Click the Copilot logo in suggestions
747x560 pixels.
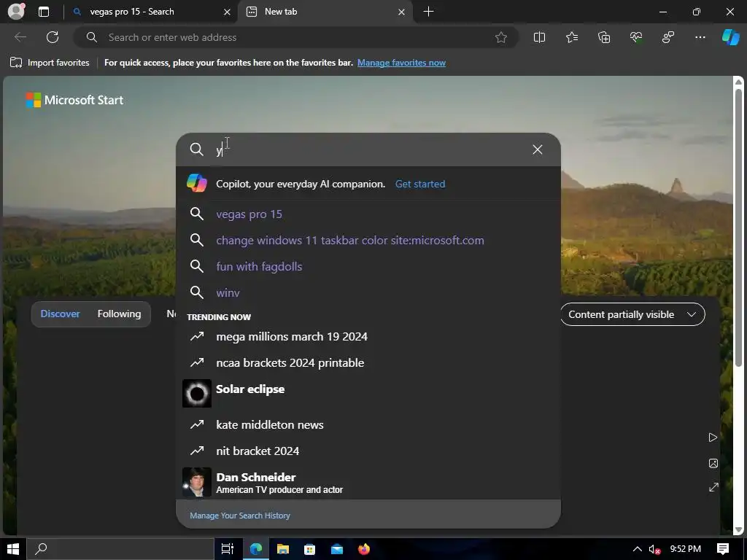pyautogui.click(x=196, y=183)
